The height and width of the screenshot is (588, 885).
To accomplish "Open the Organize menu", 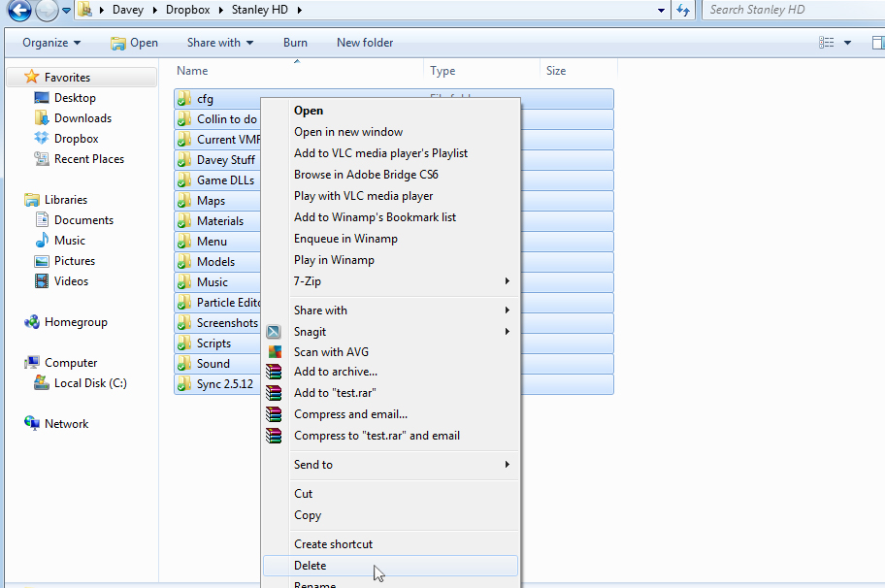I will tap(51, 43).
